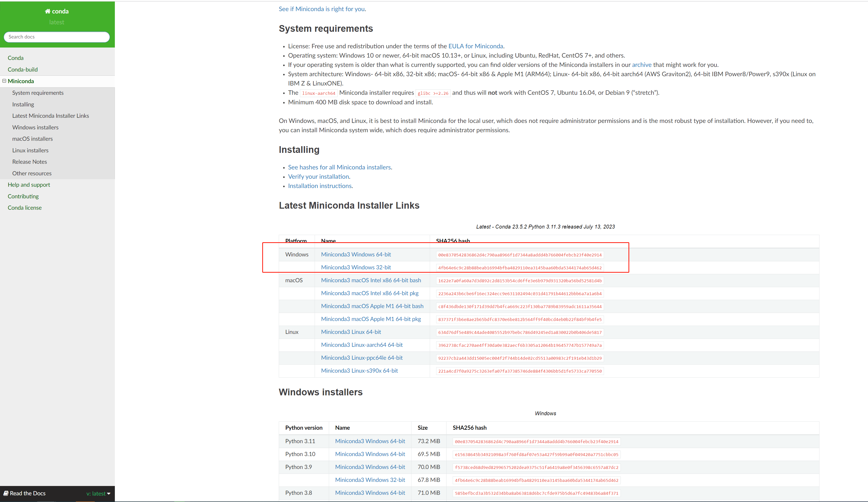Click the SHA256 hash in the macOS Intel x86 64-bit bash row

coord(520,281)
